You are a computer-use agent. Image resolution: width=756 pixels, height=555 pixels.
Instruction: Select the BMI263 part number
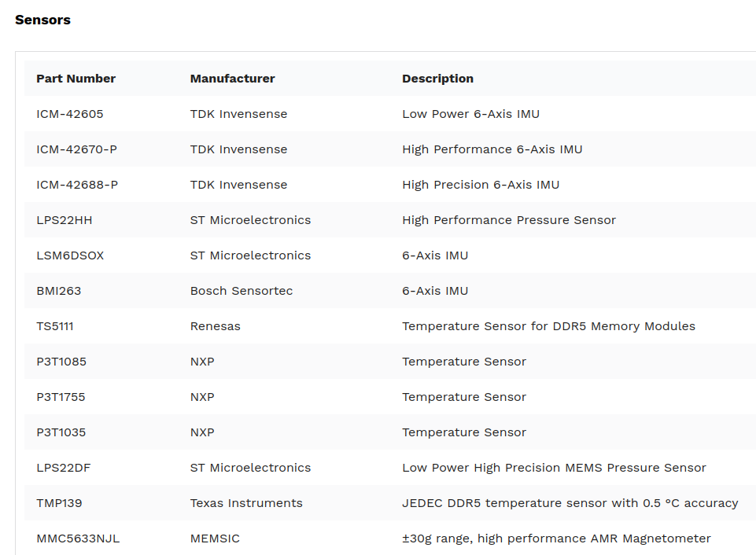pyautogui.click(x=59, y=291)
